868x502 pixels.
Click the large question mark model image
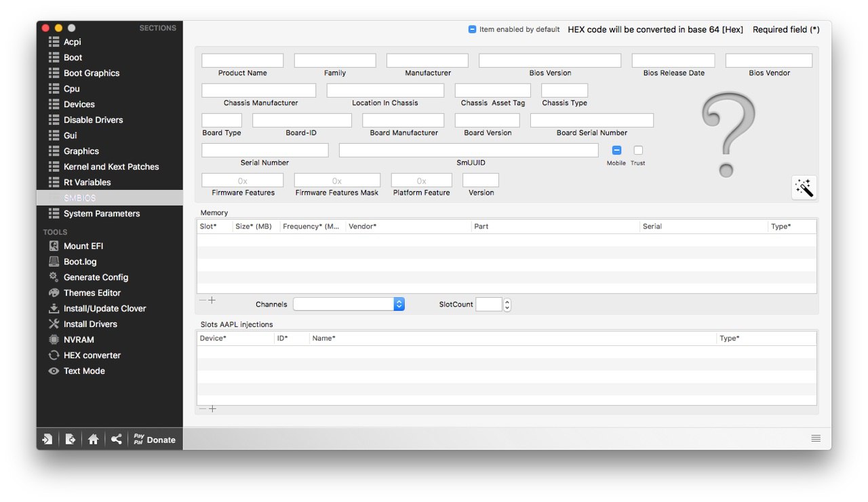pyautogui.click(x=728, y=135)
